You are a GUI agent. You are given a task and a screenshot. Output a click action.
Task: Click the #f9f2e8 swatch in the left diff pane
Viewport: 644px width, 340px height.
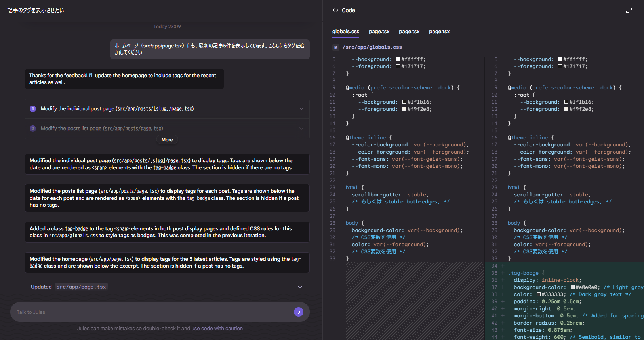[404, 109]
